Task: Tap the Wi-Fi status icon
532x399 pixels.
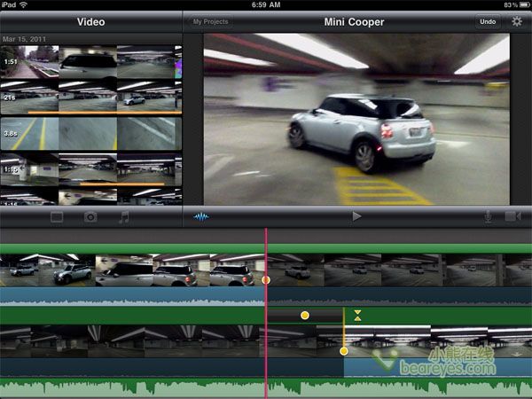Action: tap(23, 4)
